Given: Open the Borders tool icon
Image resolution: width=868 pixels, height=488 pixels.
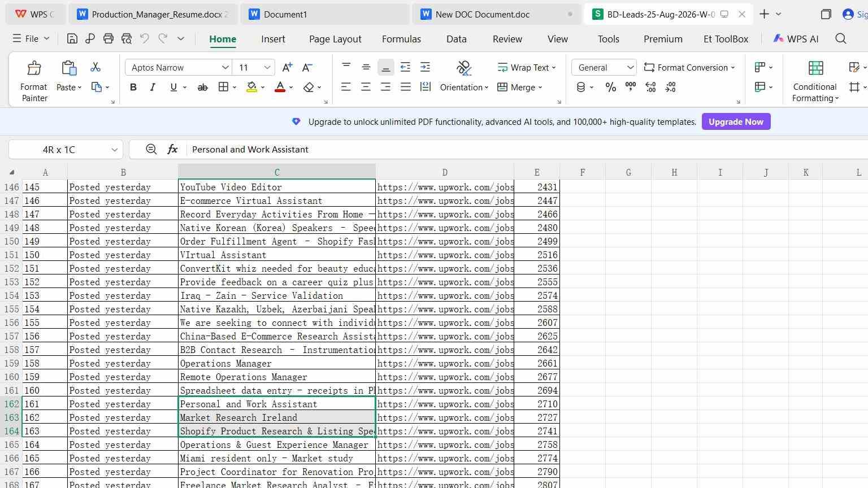Looking at the screenshot, I should (224, 87).
